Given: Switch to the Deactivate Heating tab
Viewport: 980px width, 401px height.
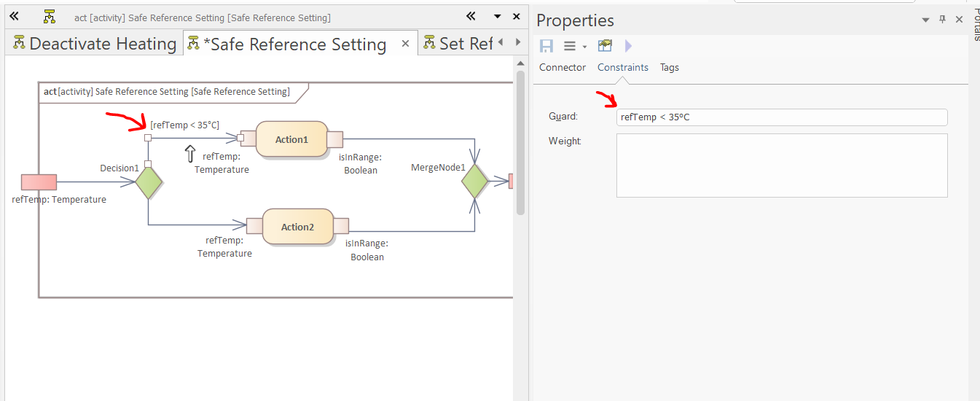Looking at the screenshot, I should (x=95, y=44).
